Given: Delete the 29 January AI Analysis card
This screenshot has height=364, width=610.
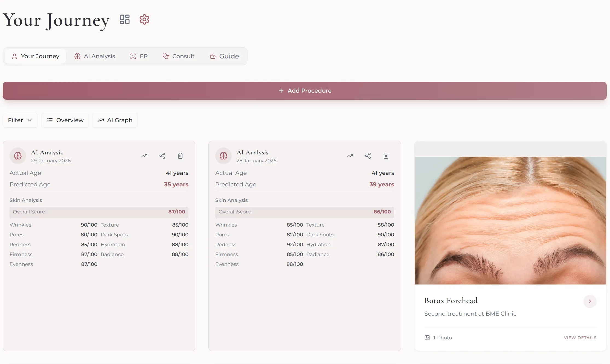Looking at the screenshot, I should (180, 156).
